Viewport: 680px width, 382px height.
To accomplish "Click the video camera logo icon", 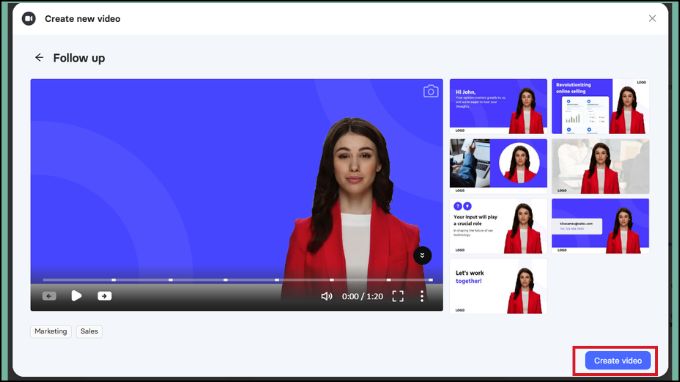I will tap(29, 19).
